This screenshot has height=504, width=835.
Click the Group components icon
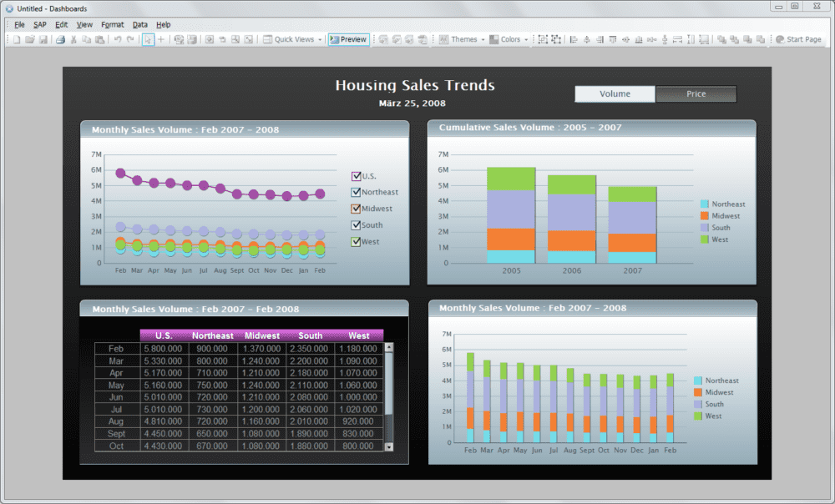pyautogui.click(x=543, y=39)
